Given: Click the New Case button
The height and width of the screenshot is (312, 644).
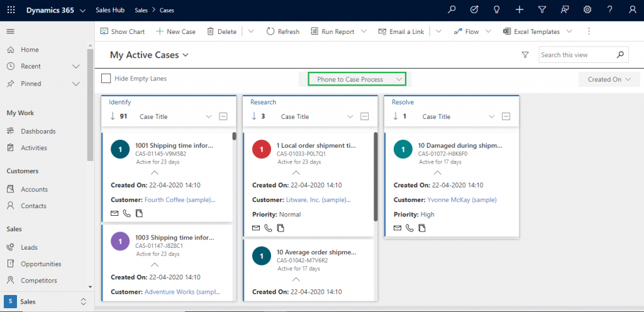Looking at the screenshot, I should coord(175,31).
